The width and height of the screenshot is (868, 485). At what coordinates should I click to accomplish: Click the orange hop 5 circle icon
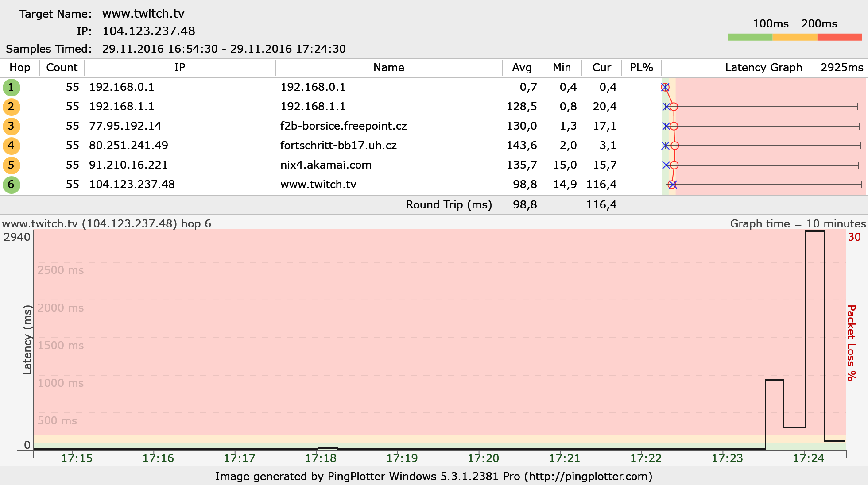[12, 165]
